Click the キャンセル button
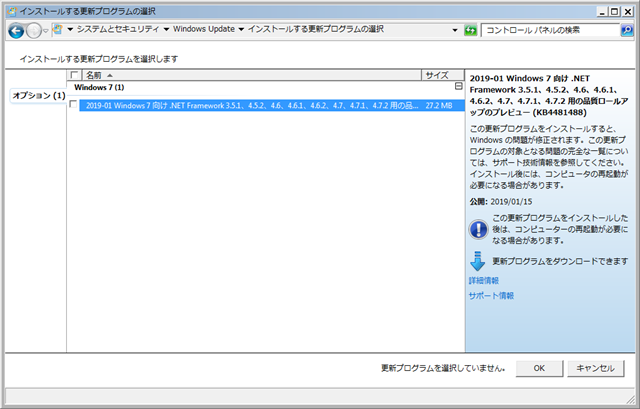This screenshot has width=640, height=409. pyautogui.click(x=596, y=368)
